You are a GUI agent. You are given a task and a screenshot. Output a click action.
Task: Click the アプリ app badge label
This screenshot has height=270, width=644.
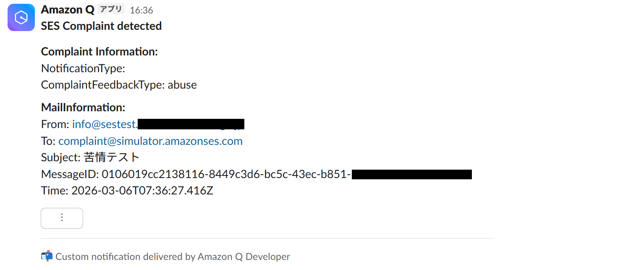tap(111, 10)
